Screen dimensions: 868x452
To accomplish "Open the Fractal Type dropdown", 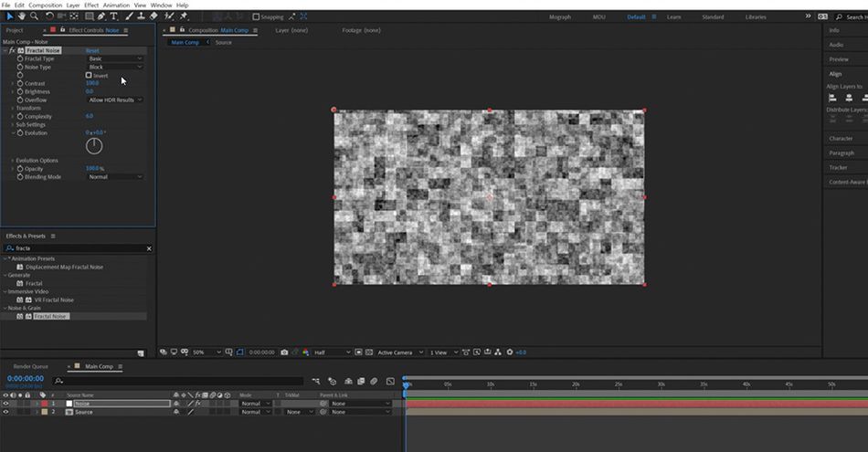I will [115, 58].
